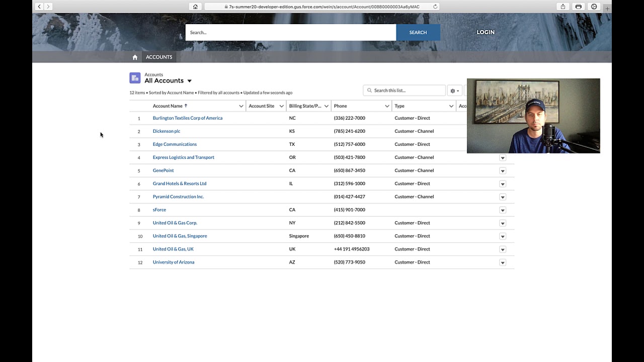The height and width of the screenshot is (362, 644).
Task: Click the SEARCH button
Action: (x=418, y=32)
